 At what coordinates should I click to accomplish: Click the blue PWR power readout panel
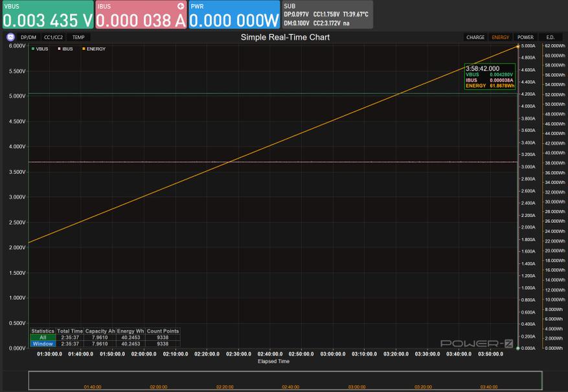(234, 14)
